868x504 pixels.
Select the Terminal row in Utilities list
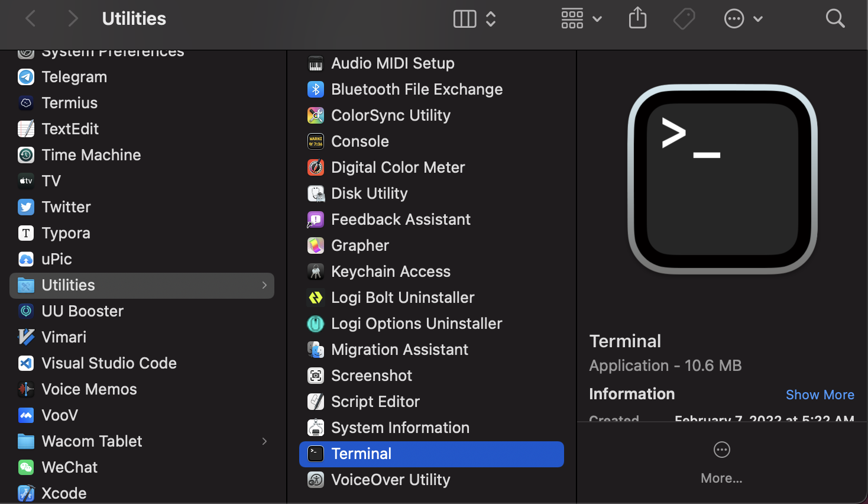pyautogui.click(x=432, y=454)
